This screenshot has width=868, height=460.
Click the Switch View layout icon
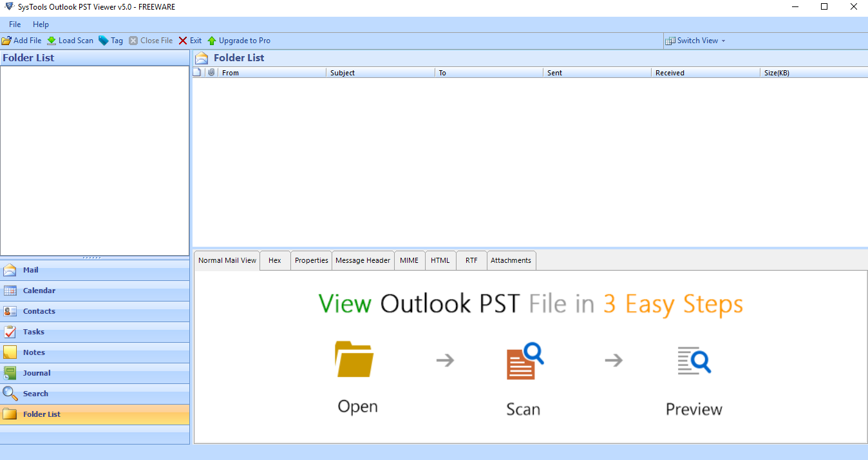[x=670, y=41]
